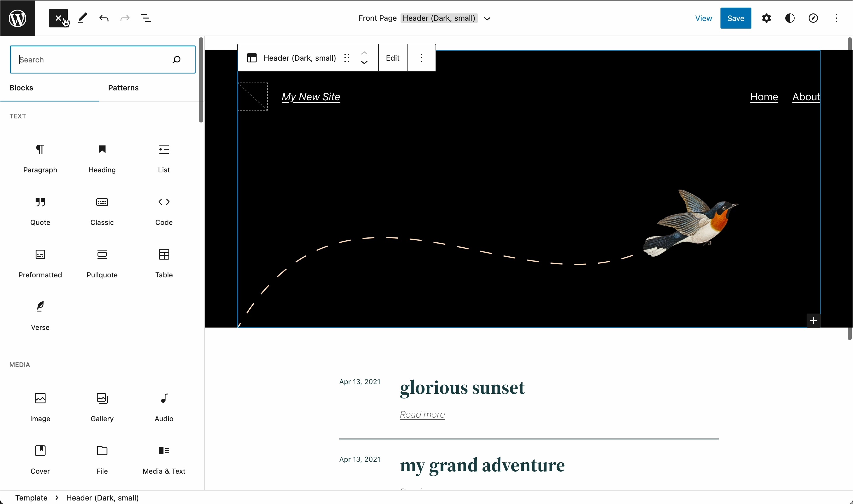Image resolution: width=853 pixels, height=504 pixels.
Task: Click the Edit button on header
Action: coord(393,57)
